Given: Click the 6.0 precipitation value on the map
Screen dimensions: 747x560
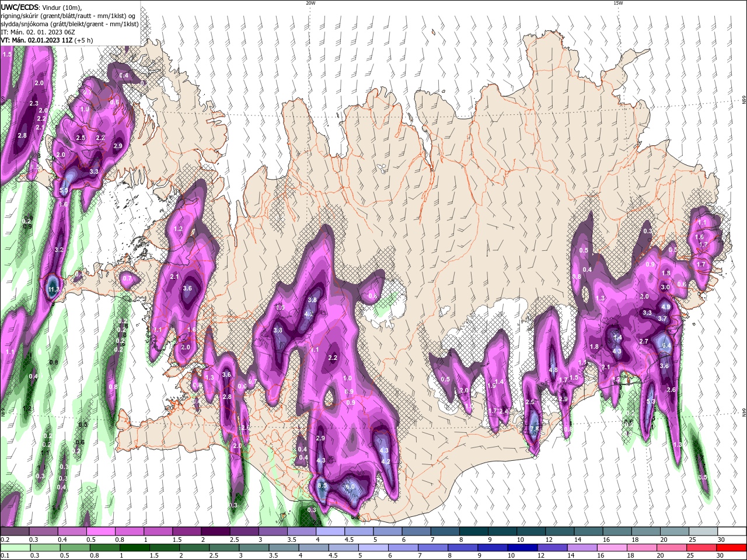Looking at the screenshot, I should point(350,487).
